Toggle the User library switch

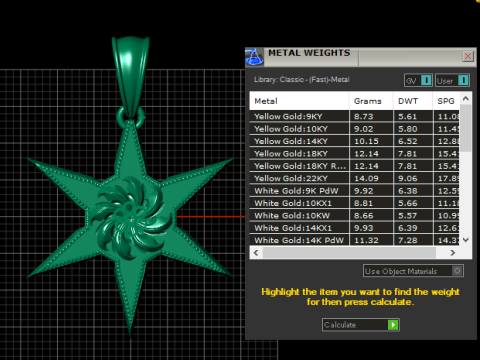pos(452,80)
